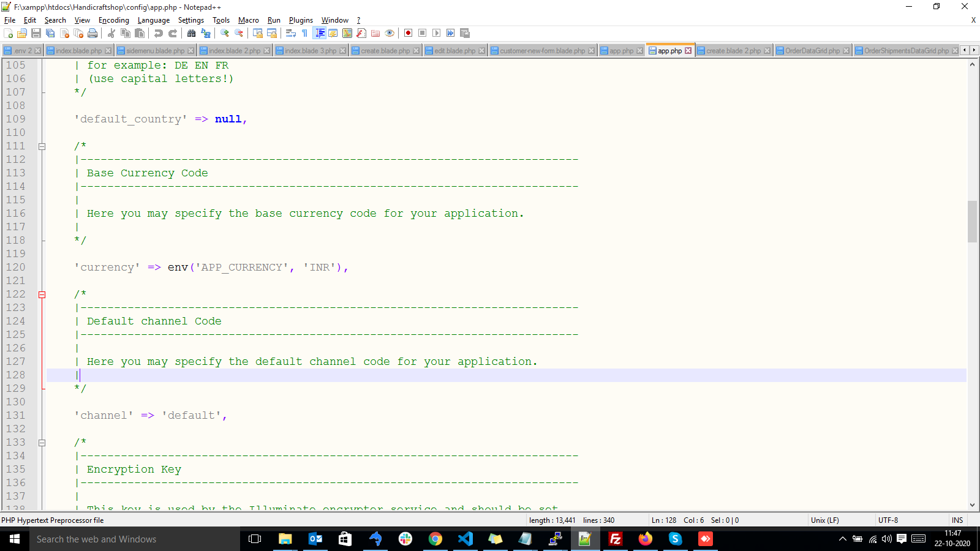The width and height of the screenshot is (980, 551).
Task: Click the scroll down arrow of editor
Action: click(972, 505)
